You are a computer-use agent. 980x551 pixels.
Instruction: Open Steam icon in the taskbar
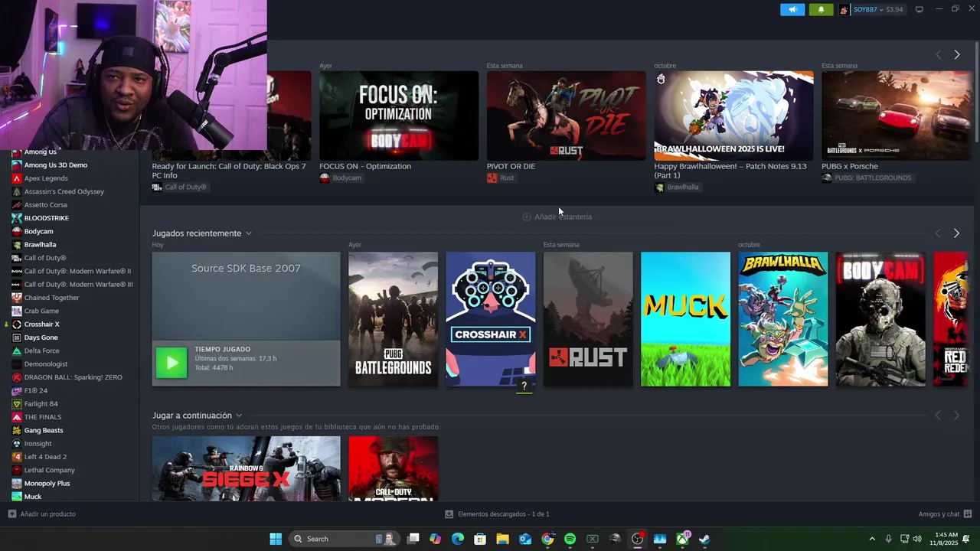pyautogui.click(x=704, y=539)
